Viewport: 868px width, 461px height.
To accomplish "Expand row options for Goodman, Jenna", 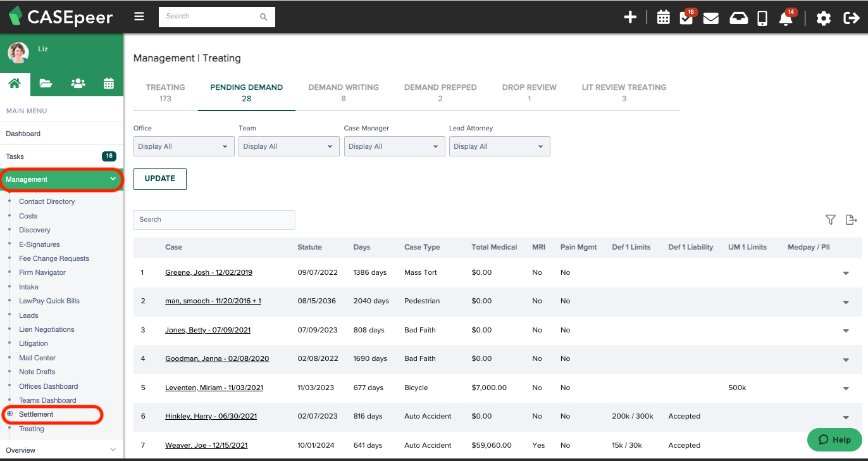I will click(x=846, y=360).
